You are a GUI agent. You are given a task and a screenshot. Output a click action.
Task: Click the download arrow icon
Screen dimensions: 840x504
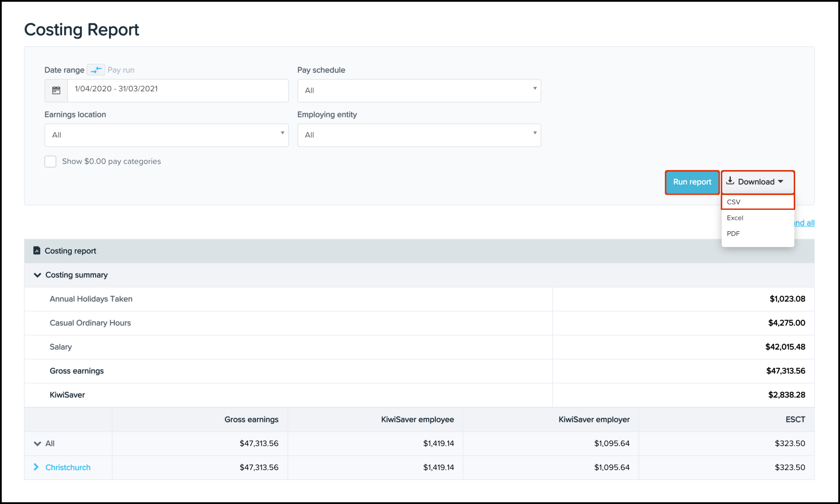[x=730, y=181]
